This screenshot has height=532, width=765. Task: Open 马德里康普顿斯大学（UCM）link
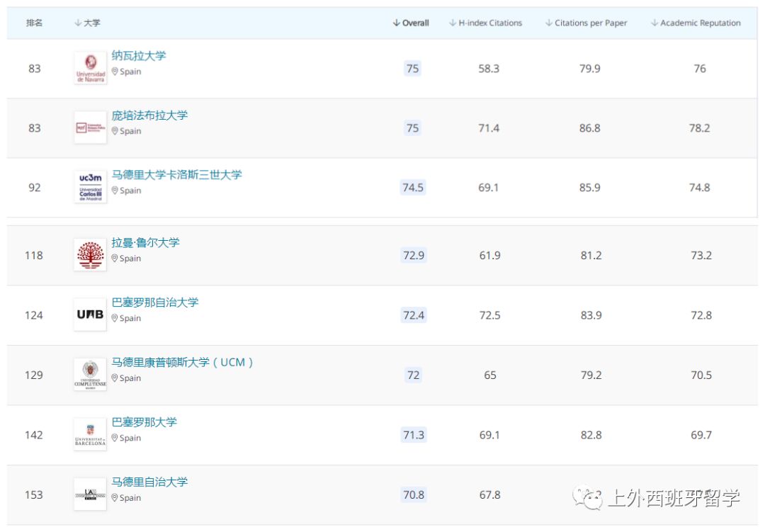182,363
